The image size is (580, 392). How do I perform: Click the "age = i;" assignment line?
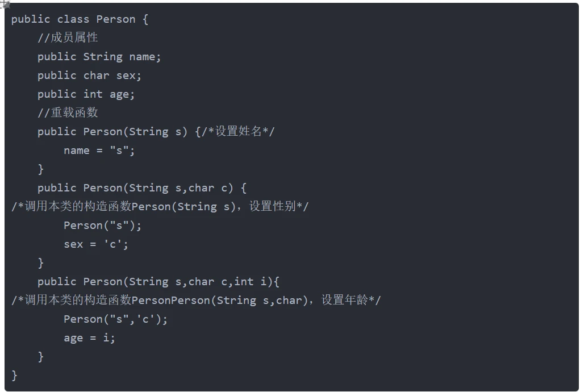pyautogui.click(x=89, y=338)
